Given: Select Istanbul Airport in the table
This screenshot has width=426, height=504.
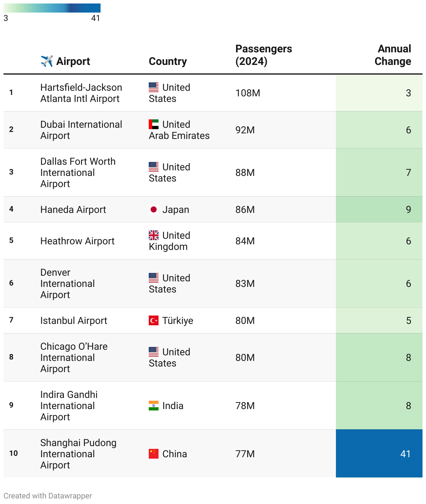Looking at the screenshot, I should [x=74, y=320].
